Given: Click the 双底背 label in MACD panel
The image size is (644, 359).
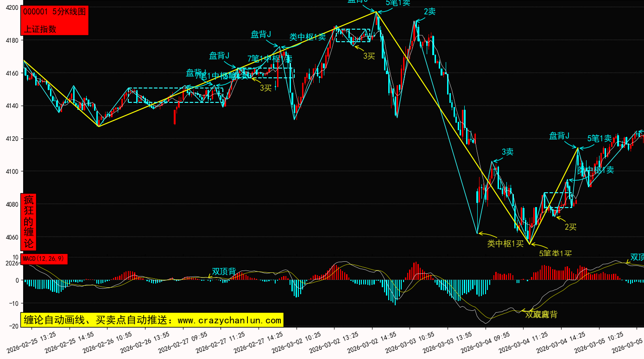Looking at the screenshot, I should (541, 315).
